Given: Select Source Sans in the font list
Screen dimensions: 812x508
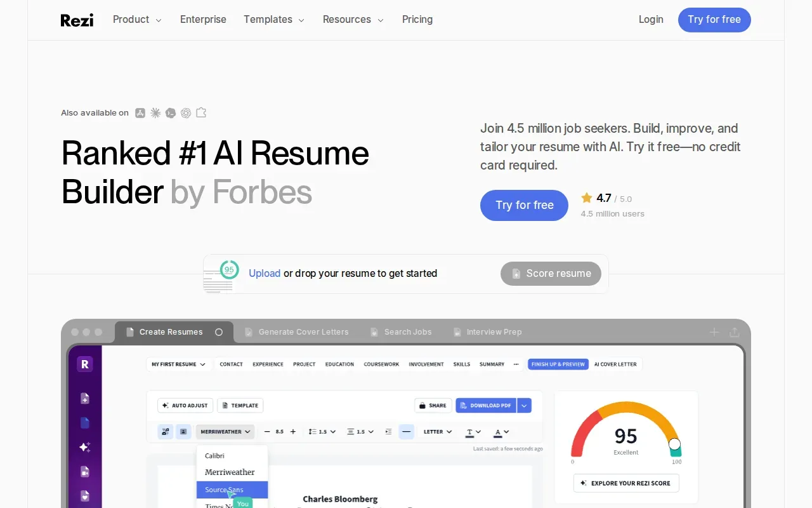Looking at the screenshot, I should click(232, 490).
